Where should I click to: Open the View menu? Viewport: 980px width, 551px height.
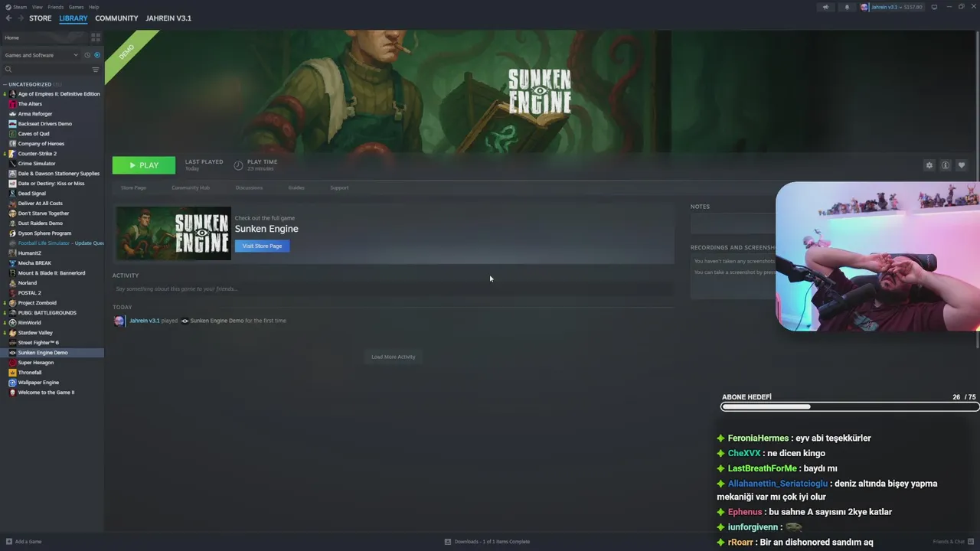tap(38, 7)
